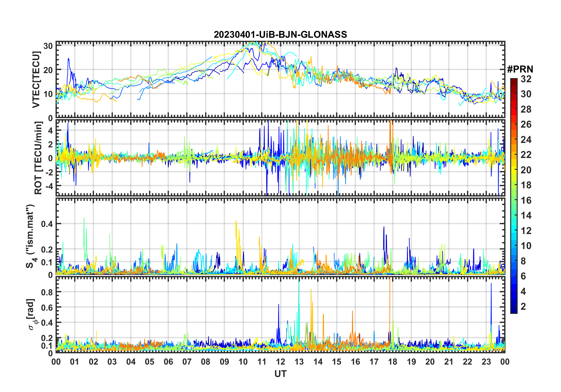Click the colorbar tick label 32
The height and width of the screenshot is (392, 561).
tap(526, 79)
